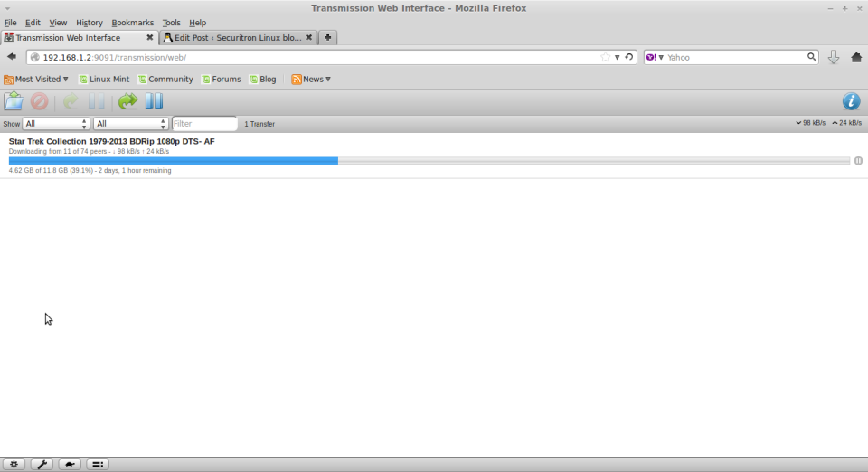The image size is (868, 472).
Task: Open preferences with the wrench button
Action: 42,464
